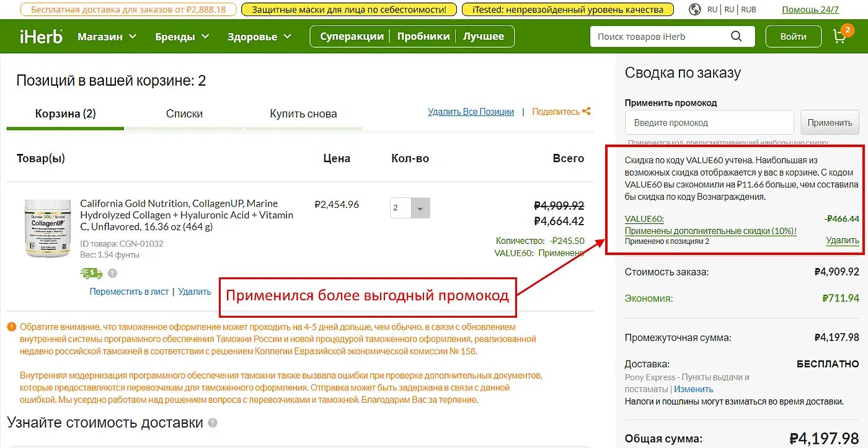Click the question mark beside the truck icon
The height and width of the screenshot is (448, 868).
[x=112, y=273]
